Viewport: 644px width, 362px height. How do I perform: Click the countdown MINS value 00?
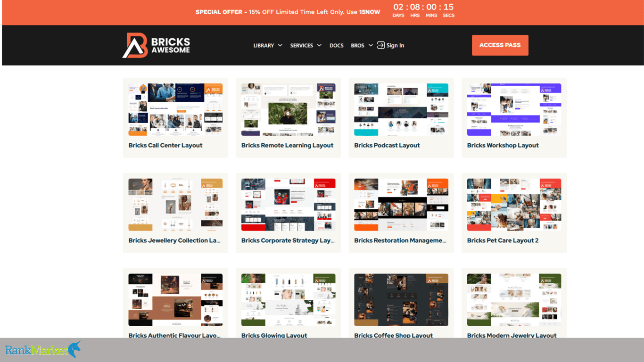(x=431, y=7)
